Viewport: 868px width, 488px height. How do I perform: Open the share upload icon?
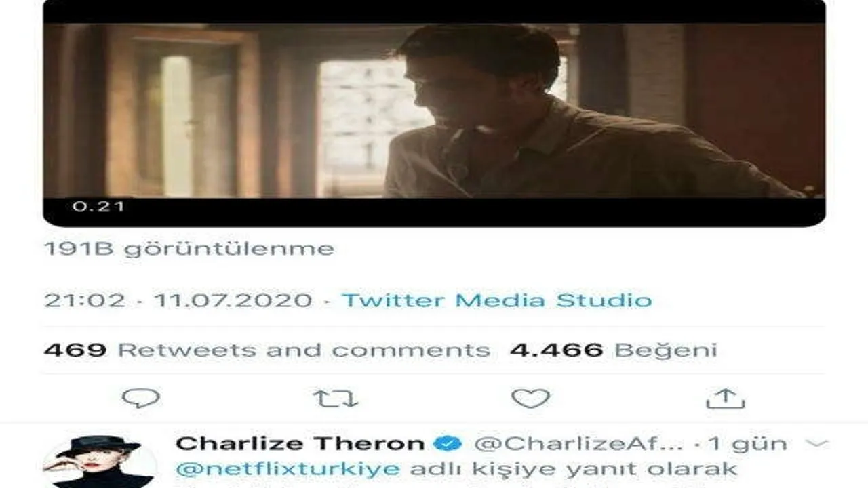click(726, 398)
